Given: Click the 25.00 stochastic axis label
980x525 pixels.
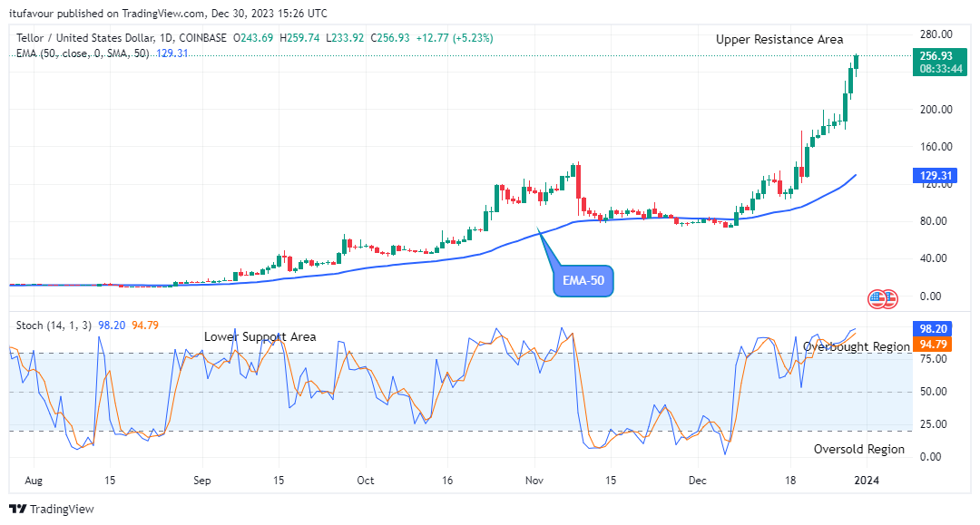Looking at the screenshot, I should click(x=934, y=423).
